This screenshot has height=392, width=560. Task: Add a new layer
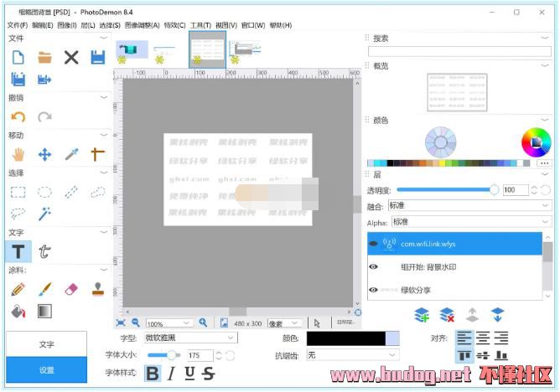(422, 315)
